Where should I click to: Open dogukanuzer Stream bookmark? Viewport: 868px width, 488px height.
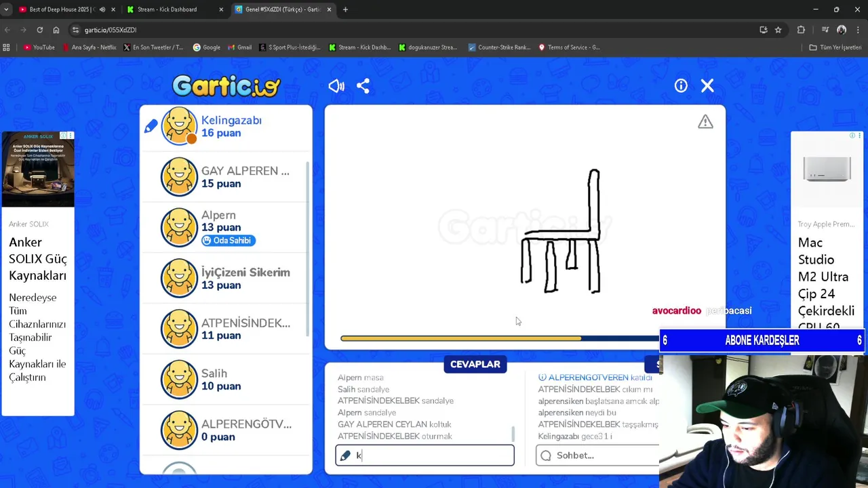pyautogui.click(x=428, y=47)
